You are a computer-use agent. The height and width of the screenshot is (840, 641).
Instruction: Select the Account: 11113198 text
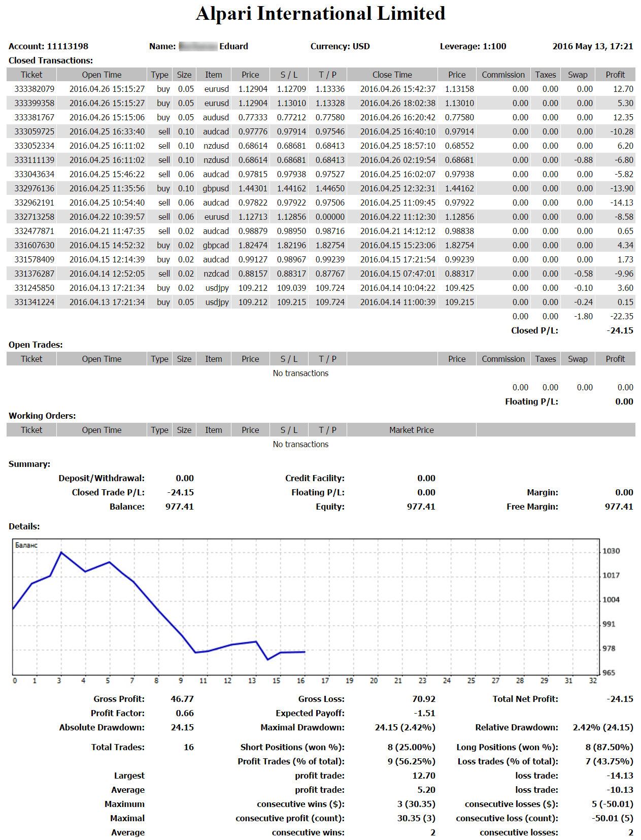coord(48,46)
